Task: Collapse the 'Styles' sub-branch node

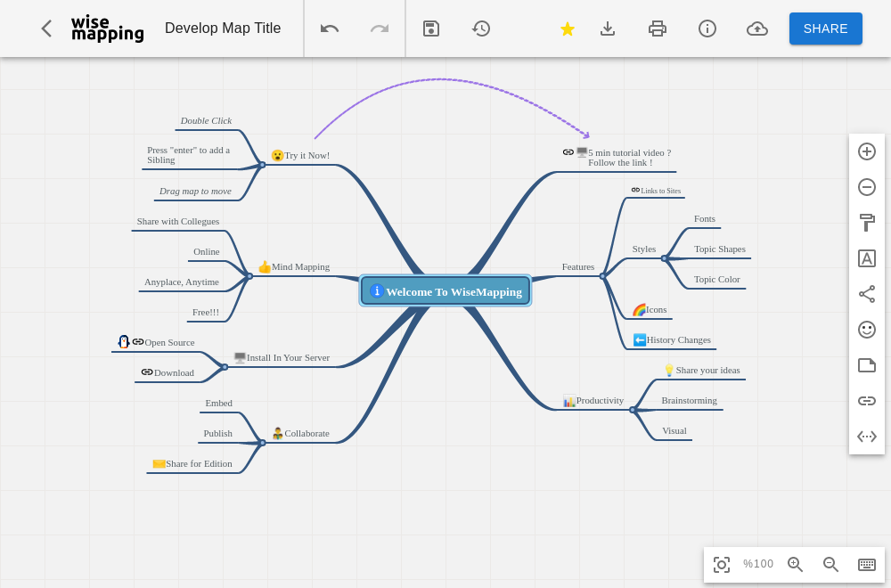Action: [664, 258]
